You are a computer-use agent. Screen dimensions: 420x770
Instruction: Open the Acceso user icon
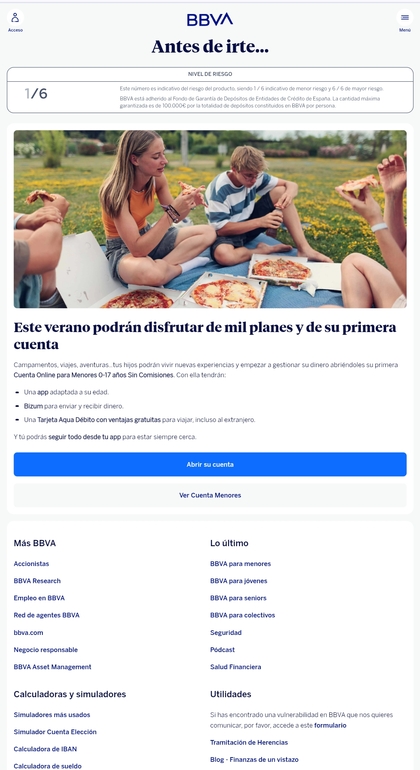[15, 18]
